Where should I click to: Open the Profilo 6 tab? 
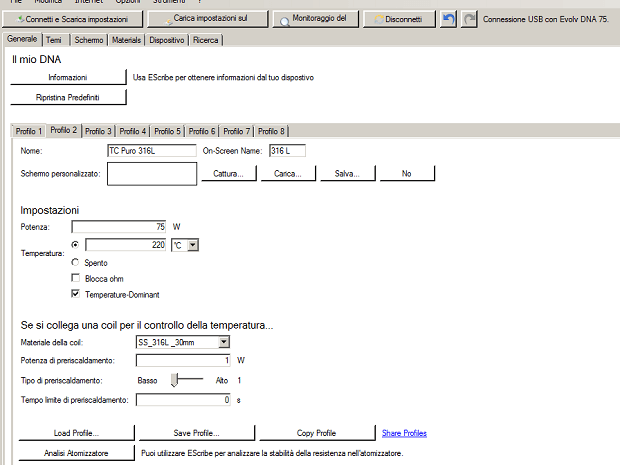[x=202, y=131]
